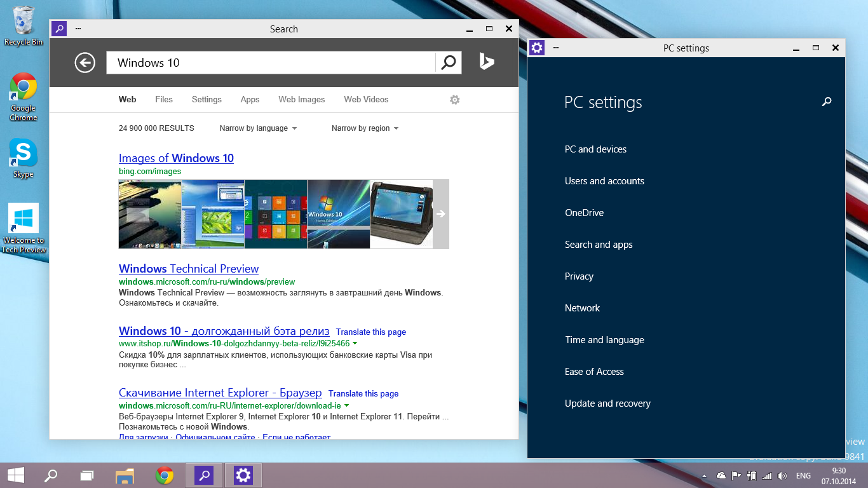The height and width of the screenshot is (488, 868).
Task: Click the volume icon in system tray
Action: (x=782, y=476)
